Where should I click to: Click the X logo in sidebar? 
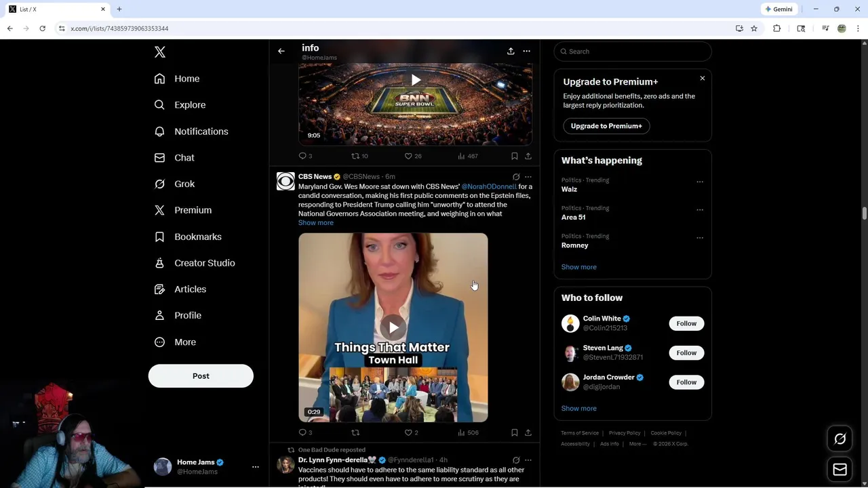pos(160,52)
